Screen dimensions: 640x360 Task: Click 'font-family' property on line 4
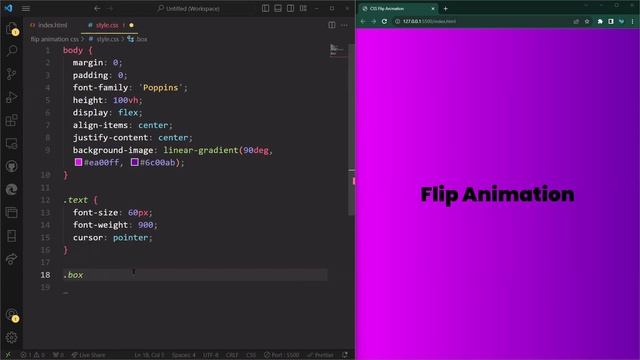(100, 88)
